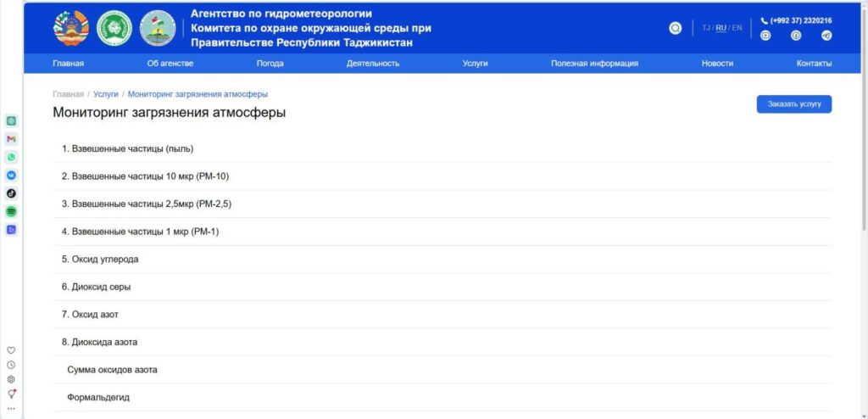This screenshot has width=868, height=419.
Task: Open the YouTube channel icon
Action: click(x=765, y=36)
